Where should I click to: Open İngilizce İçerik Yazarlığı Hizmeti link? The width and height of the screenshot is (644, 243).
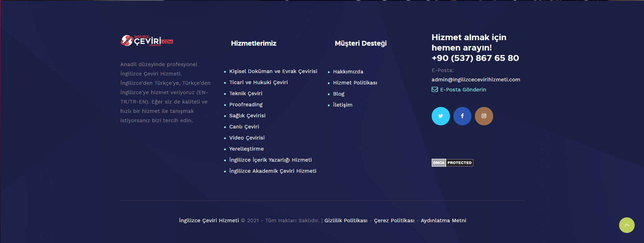pyautogui.click(x=270, y=160)
